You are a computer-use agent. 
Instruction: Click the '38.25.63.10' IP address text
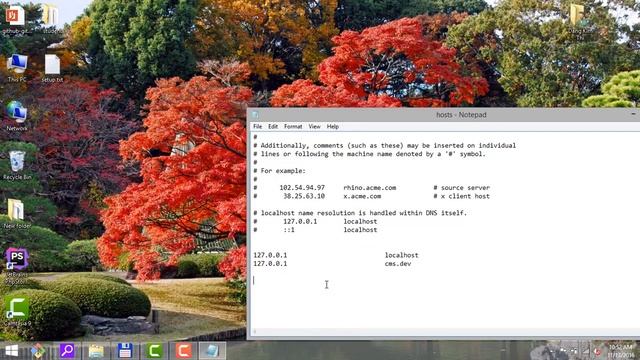pos(304,196)
